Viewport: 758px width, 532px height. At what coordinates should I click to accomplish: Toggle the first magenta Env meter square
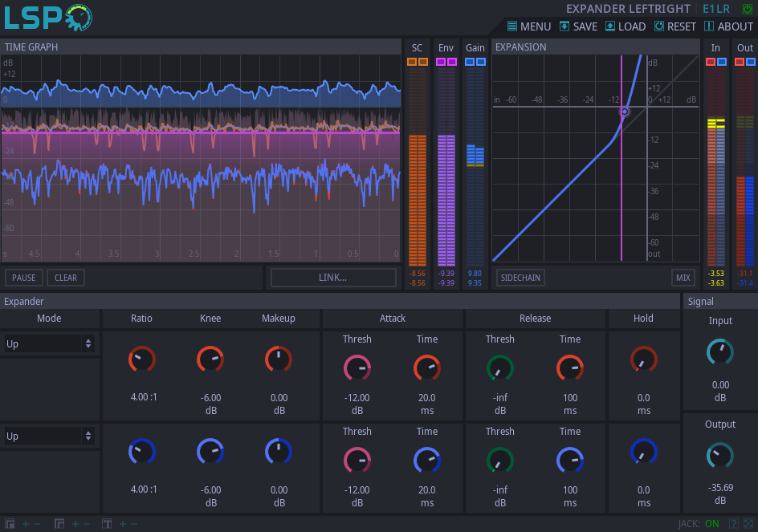(440, 62)
